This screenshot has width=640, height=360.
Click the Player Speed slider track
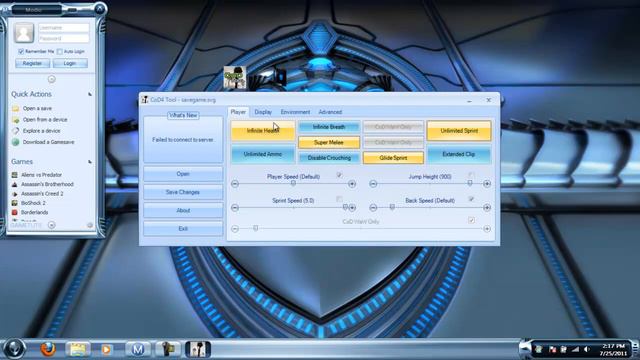(293, 184)
